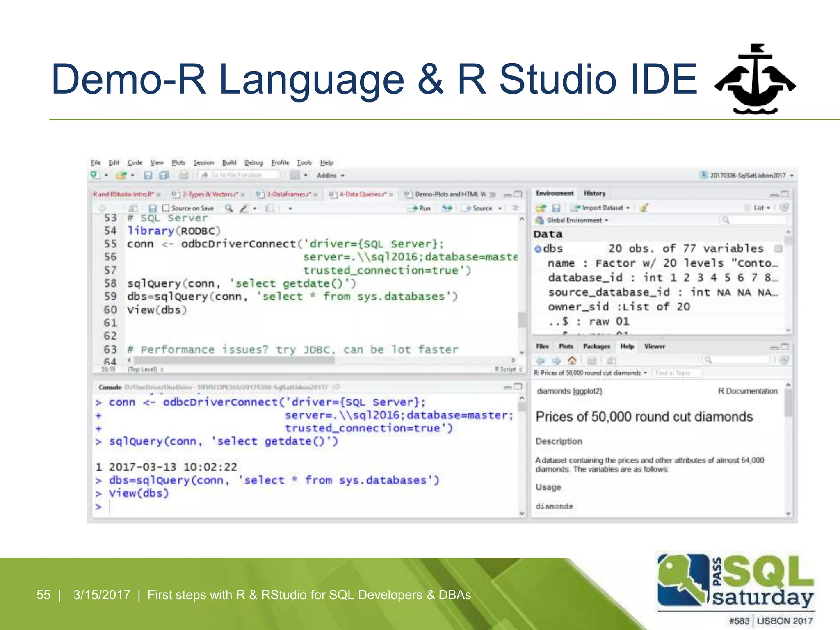Show more editor tabs chevron
This screenshot has height=630, width=840.
493,194
